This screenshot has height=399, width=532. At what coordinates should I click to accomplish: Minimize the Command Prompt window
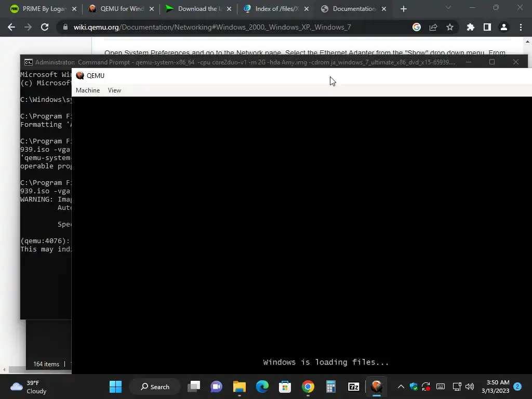[469, 62]
